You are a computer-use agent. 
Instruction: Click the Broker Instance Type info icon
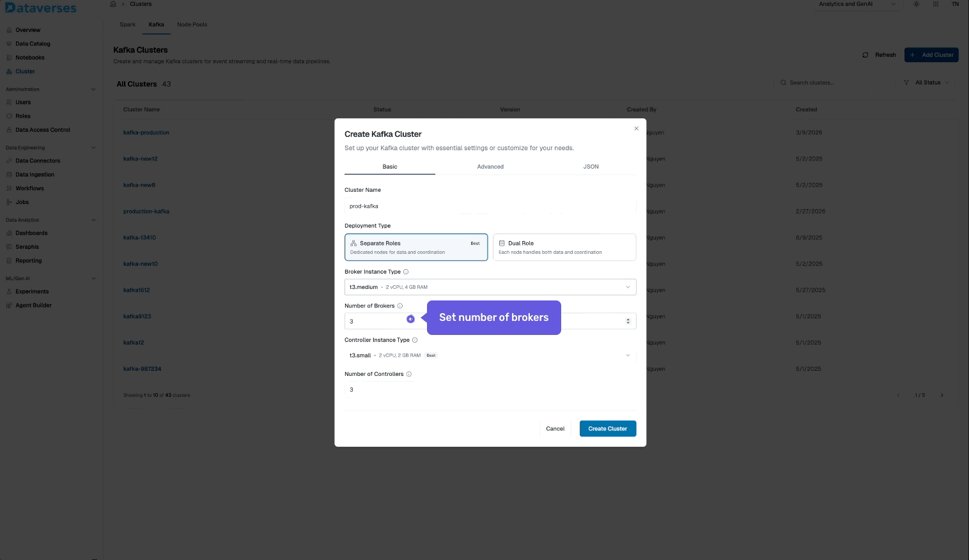pos(406,272)
